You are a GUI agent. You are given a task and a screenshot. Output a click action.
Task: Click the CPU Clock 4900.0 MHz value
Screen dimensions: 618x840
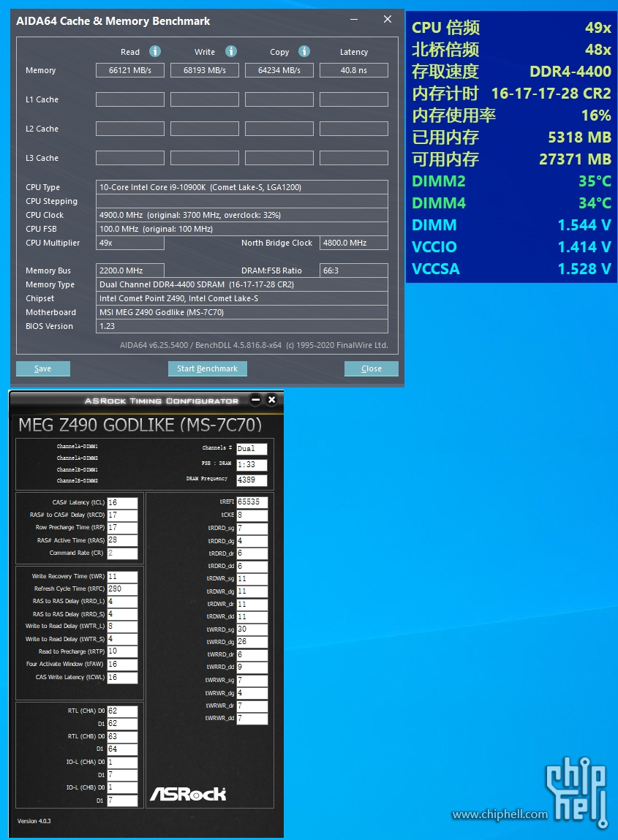point(242,215)
